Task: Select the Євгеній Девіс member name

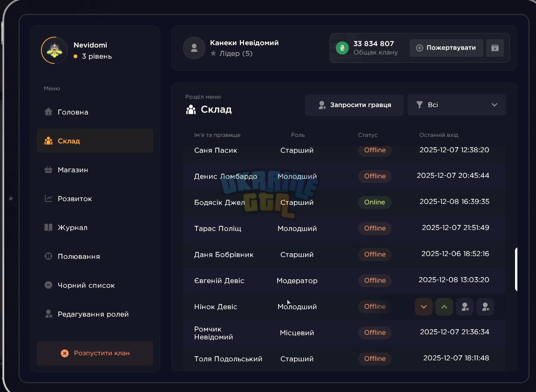Action: coord(219,281)
